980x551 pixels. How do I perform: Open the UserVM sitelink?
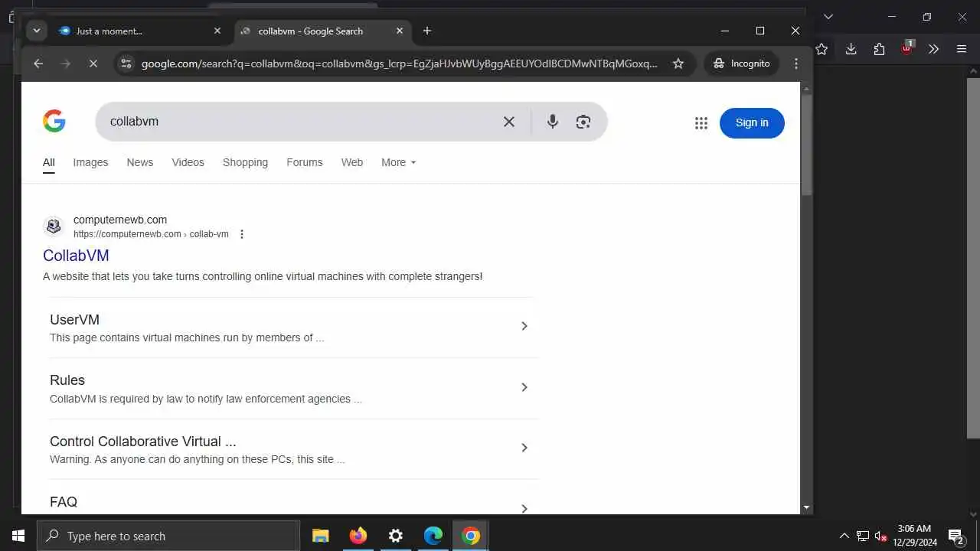pyautogui.click(x=74, y=320)
